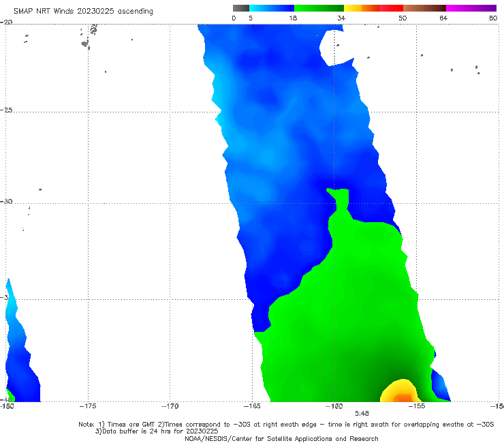Click the red segment of the color bar
Viewport: 504px width, 443px height.
(391, 8)
